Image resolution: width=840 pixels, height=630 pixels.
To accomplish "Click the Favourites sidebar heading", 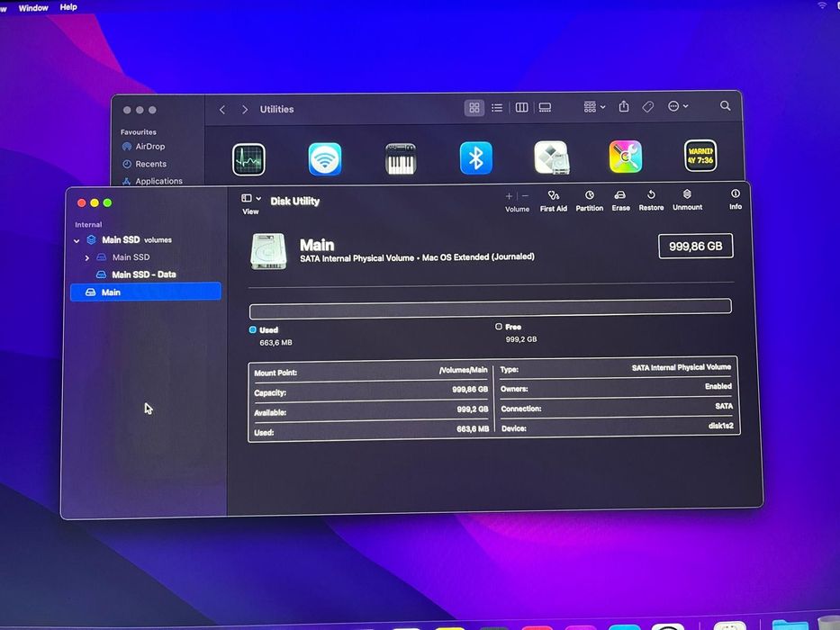I will pos(139,131).
